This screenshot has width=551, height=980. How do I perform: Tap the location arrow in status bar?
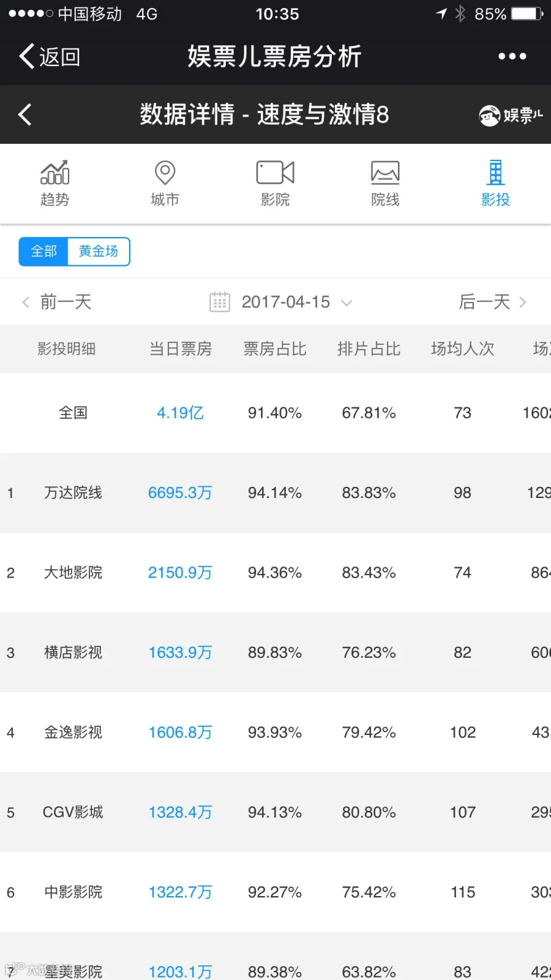click(x=441, y=13)
